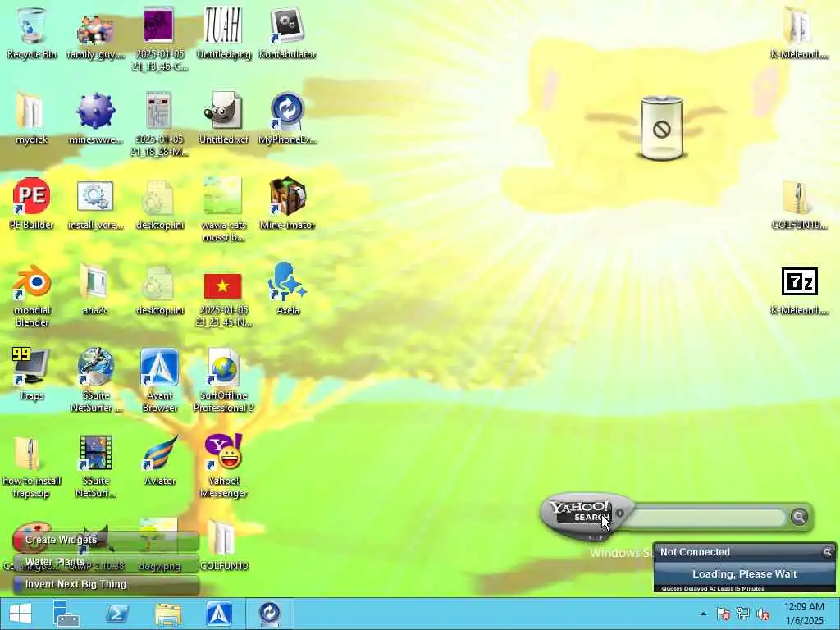Open the muted volume tray icon
The width and height of the screenshot is (840, 630).
(763, 614)
